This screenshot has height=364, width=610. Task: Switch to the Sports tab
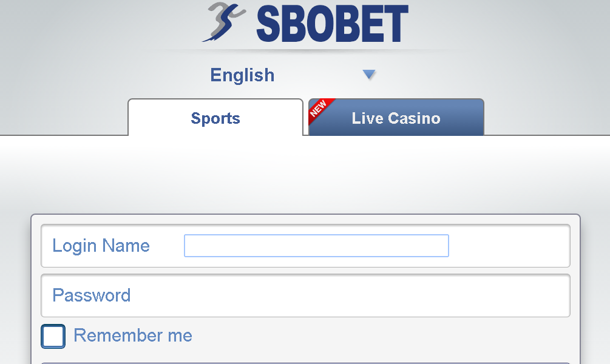(215, 118)
